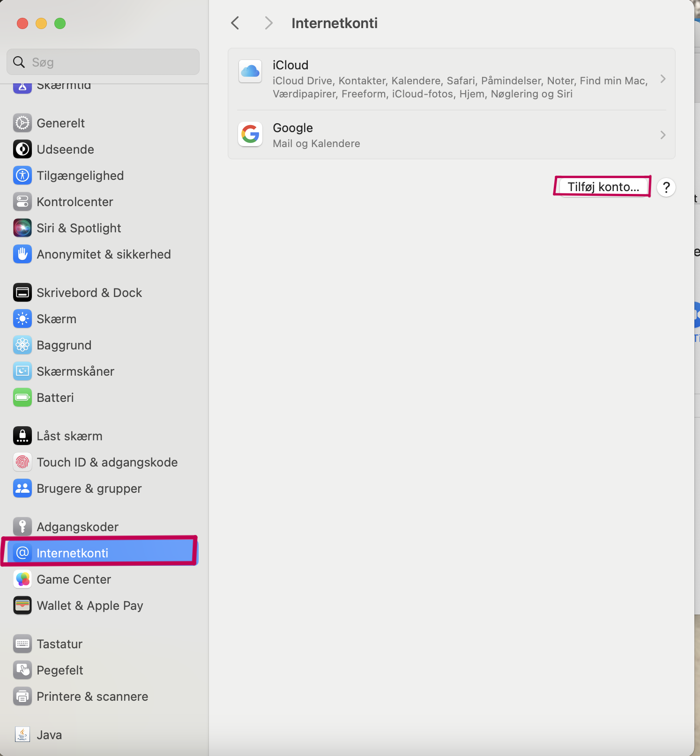
Task: Click the Mail og Kalendere subtitle
Action: click(316, 143)
